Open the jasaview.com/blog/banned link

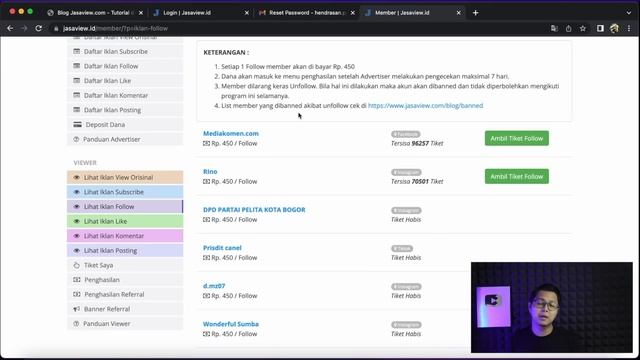click(425, 106)
